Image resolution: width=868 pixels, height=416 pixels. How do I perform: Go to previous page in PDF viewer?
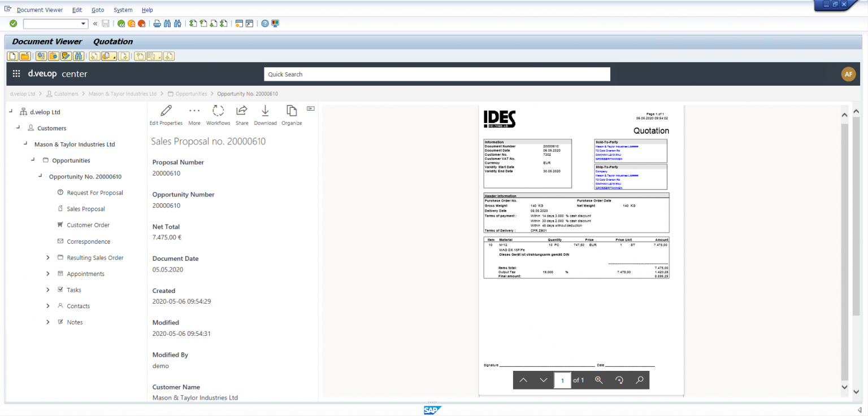523,380
